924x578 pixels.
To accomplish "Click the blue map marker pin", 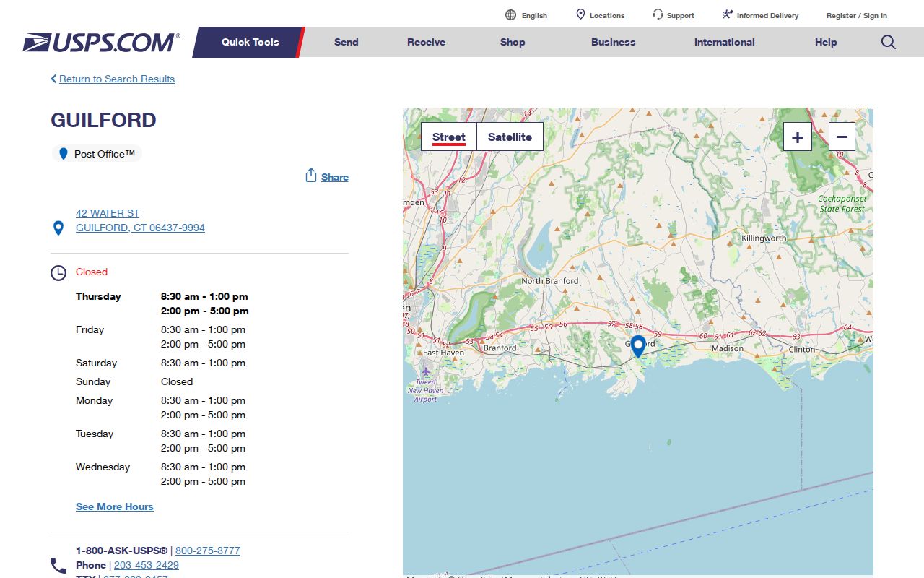I will click(638, 346).
